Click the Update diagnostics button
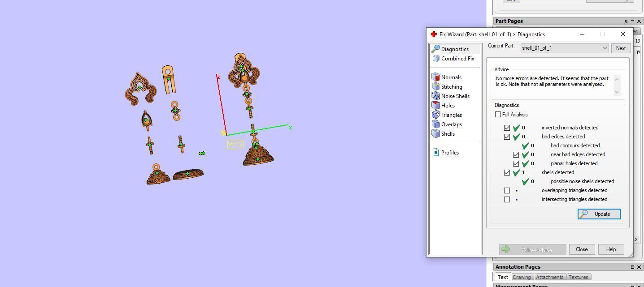This screenshot has height=287, width=644. (599, 214)
